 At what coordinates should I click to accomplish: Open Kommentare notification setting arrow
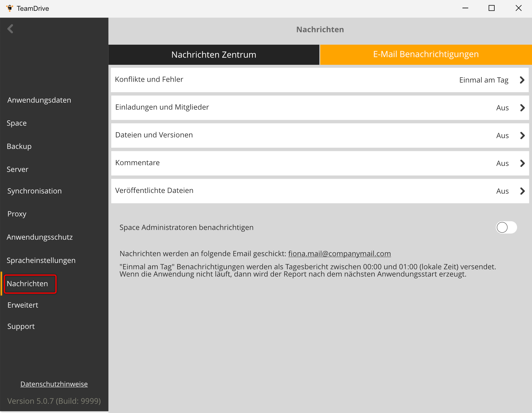(522, 163)
